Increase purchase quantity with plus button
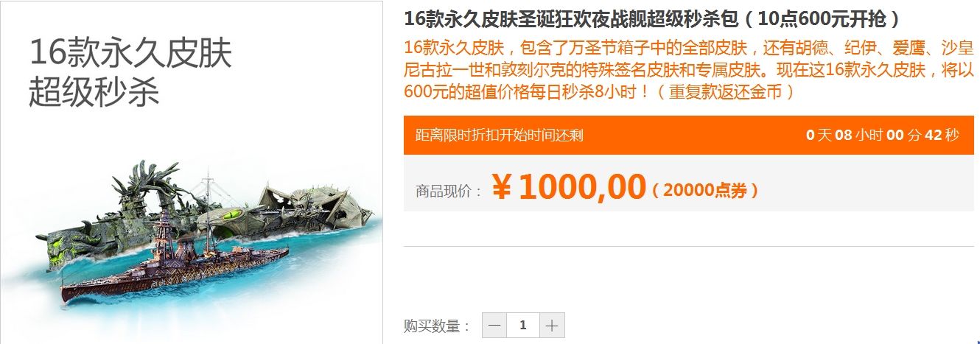This screenshot has width=980, height=344. (553, 325)
